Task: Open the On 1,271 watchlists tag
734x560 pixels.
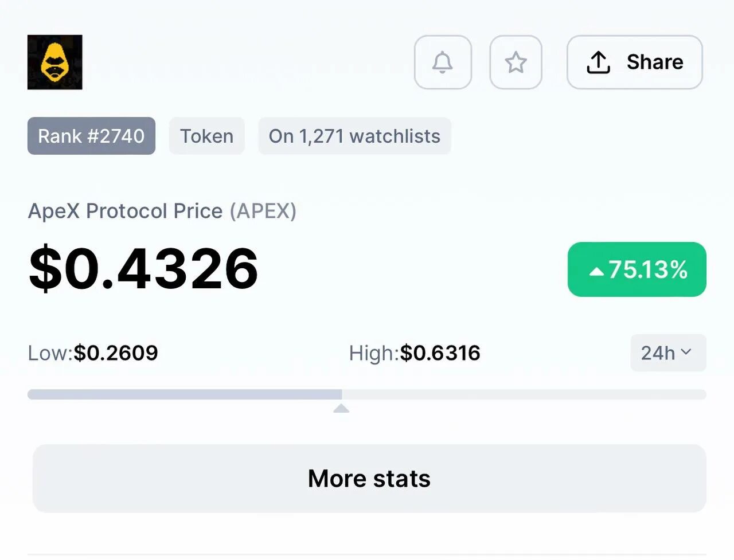Action: [x=354, y=136]
